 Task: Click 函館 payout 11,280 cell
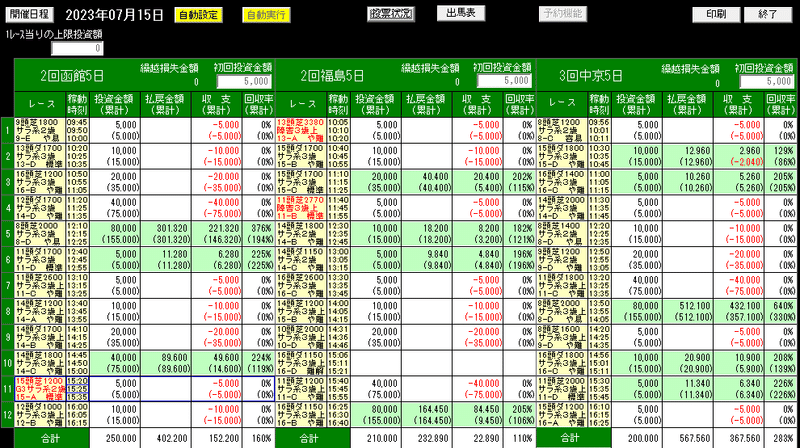pyautogui.click(x=166, y=260)
